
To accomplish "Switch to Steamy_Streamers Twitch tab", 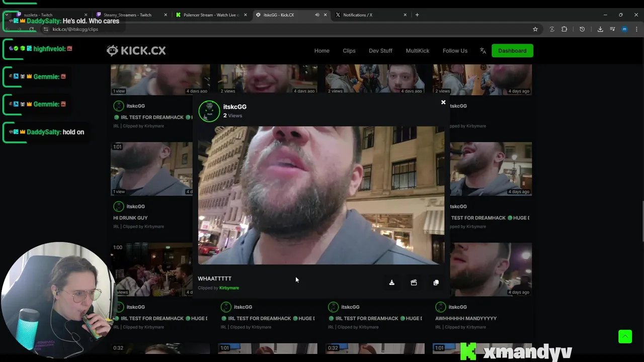I will point(131,15).
